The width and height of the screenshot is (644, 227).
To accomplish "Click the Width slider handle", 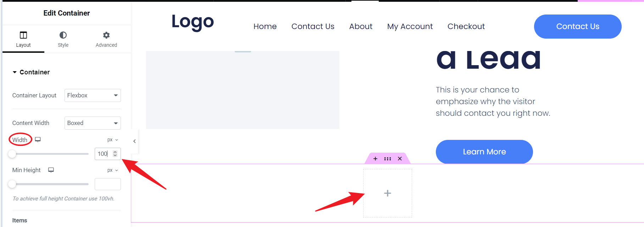I will 12,154.
